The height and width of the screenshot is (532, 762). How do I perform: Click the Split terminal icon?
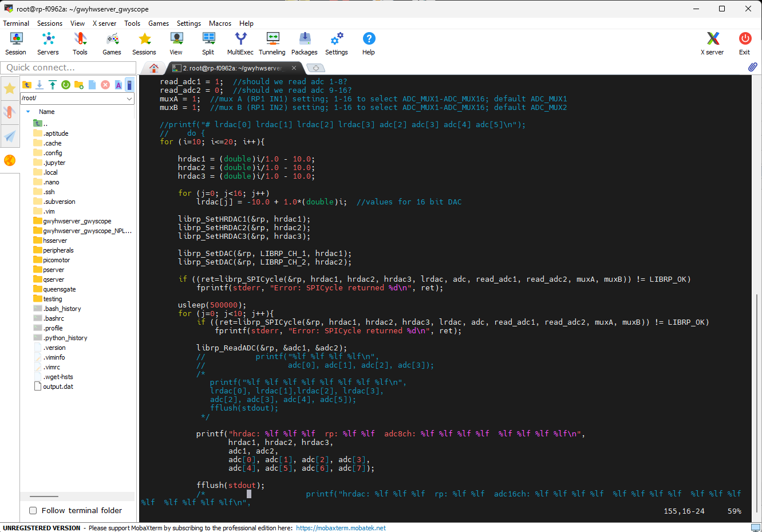(x=208, y=44)
